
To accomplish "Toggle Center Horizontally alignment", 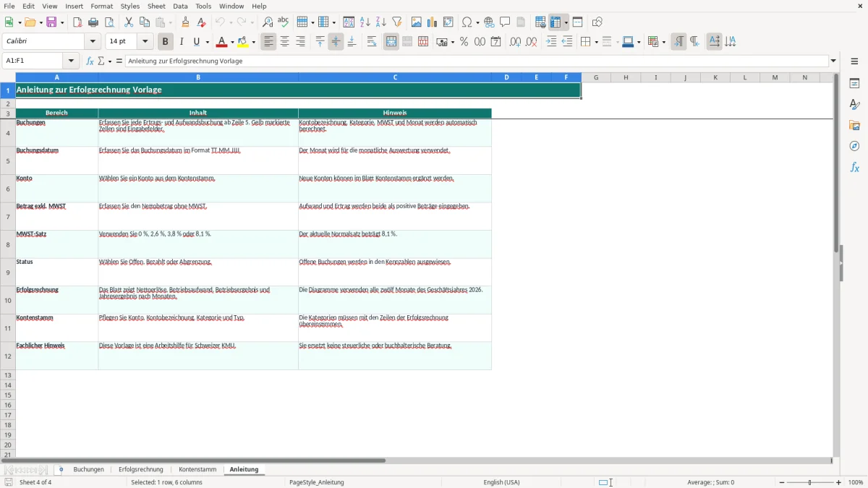I will click(x=284, y=42).
